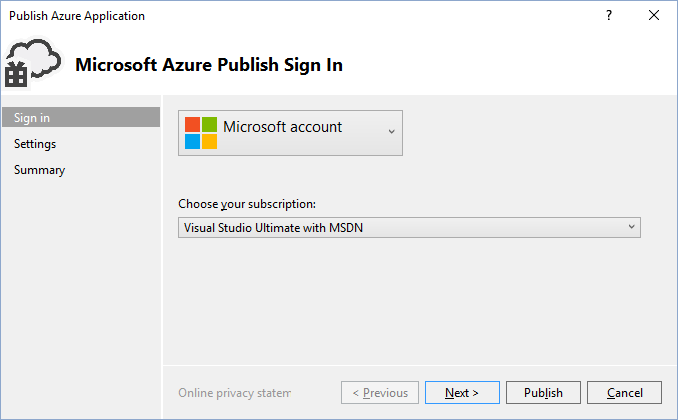
Task: Go to the Settings step
Action: [35, 144]
